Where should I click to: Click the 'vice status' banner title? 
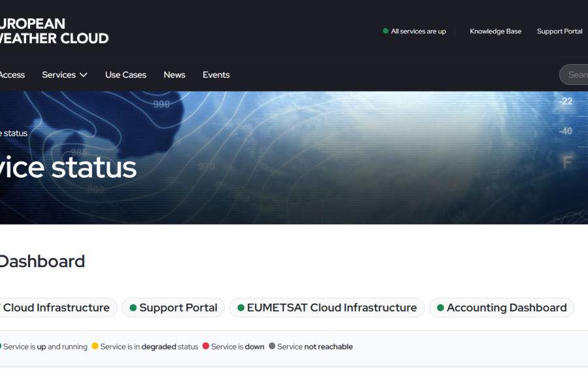click(x=68, y=167)
